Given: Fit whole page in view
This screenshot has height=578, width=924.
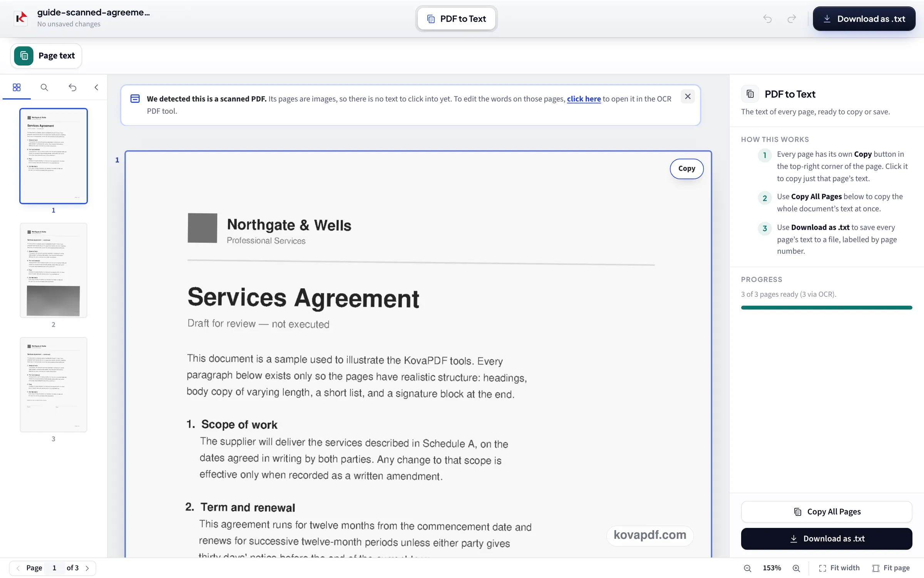Looking at the screenshot, I should pyautogui.click(x=891, y=568).
